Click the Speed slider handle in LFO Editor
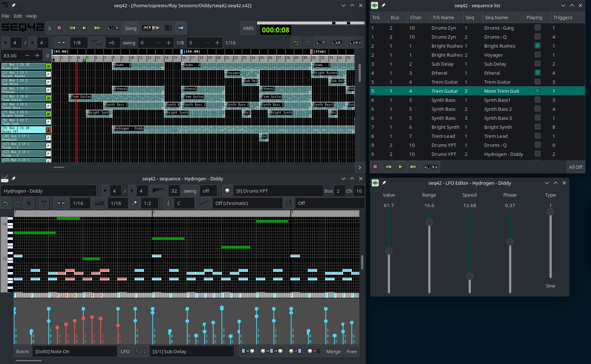 (469, 276)
